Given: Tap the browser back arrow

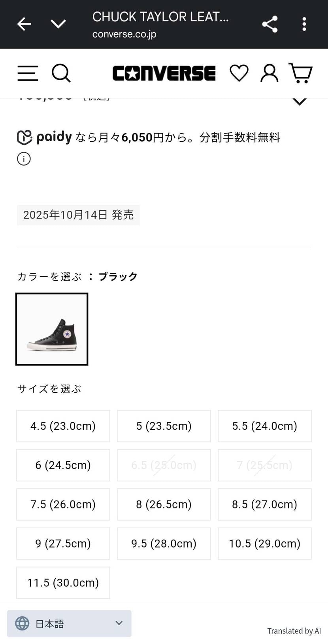Looking at the screenshot, I should 24,24.
